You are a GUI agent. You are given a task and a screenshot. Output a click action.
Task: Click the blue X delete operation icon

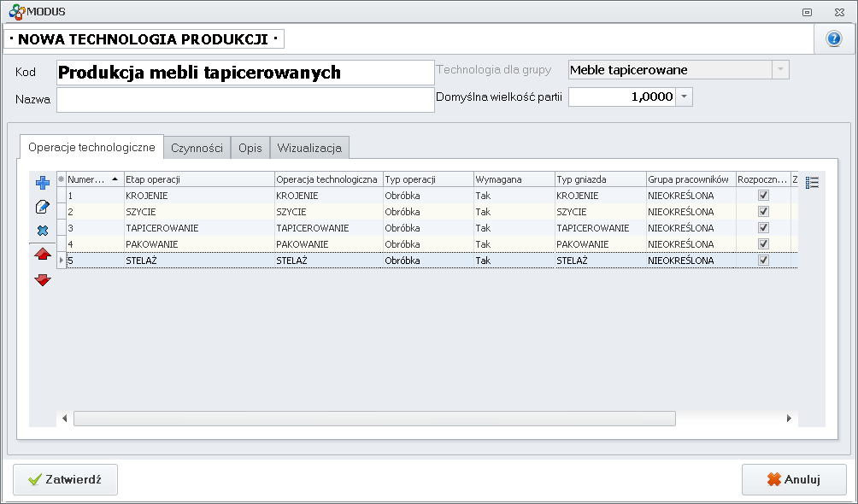click(x=43, y=231)
